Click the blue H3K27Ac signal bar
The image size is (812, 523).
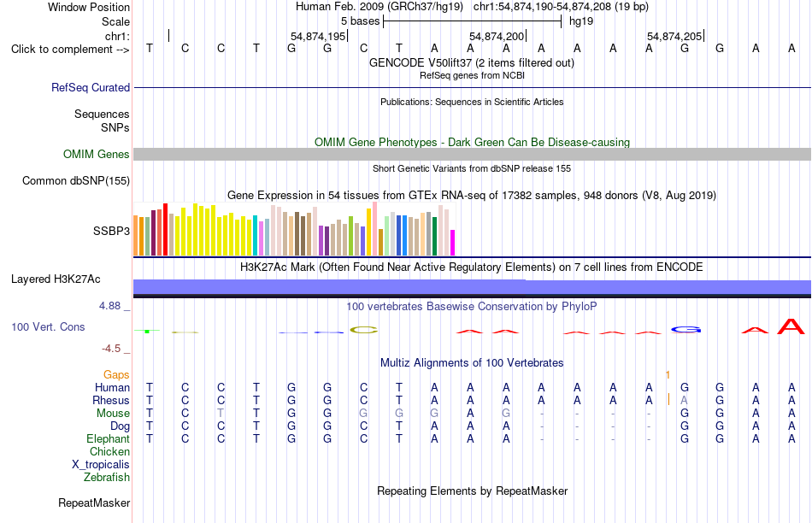[x=473, y=287]
